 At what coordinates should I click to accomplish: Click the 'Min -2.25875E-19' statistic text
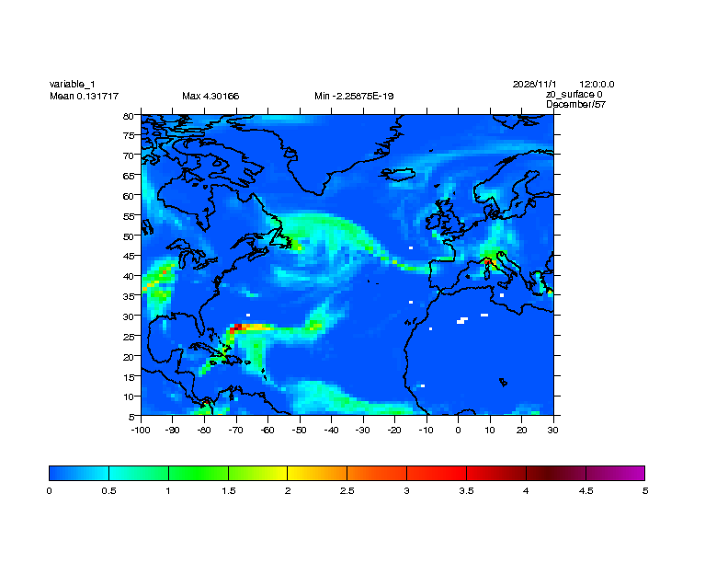pos(354,96)
